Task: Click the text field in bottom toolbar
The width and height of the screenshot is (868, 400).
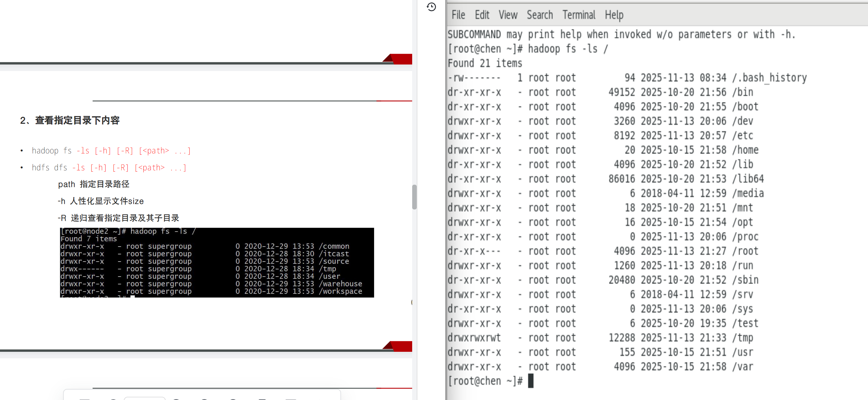Action: pyautogui.click(x=144, y=398)
